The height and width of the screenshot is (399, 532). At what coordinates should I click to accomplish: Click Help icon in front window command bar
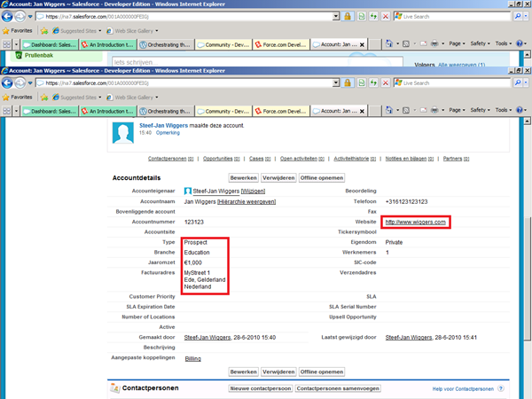pyautogui.click(x=519, y=110)
